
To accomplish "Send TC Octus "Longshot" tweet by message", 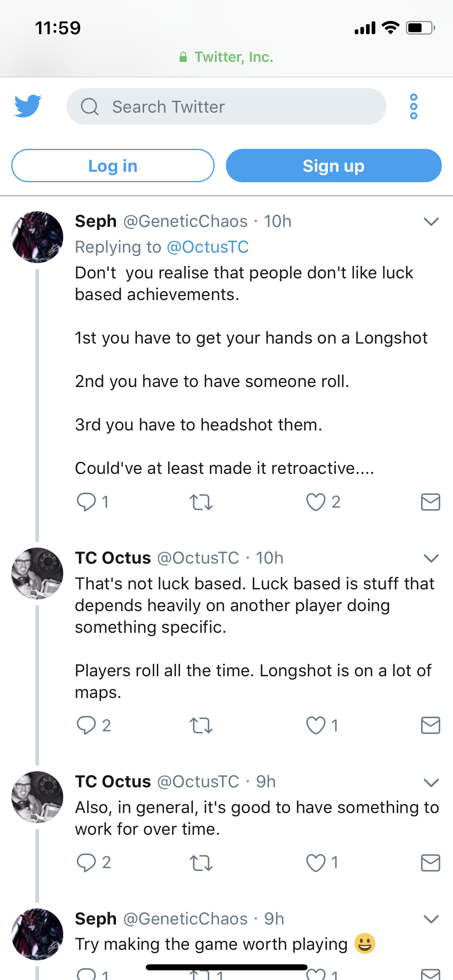I will point(430,725).
